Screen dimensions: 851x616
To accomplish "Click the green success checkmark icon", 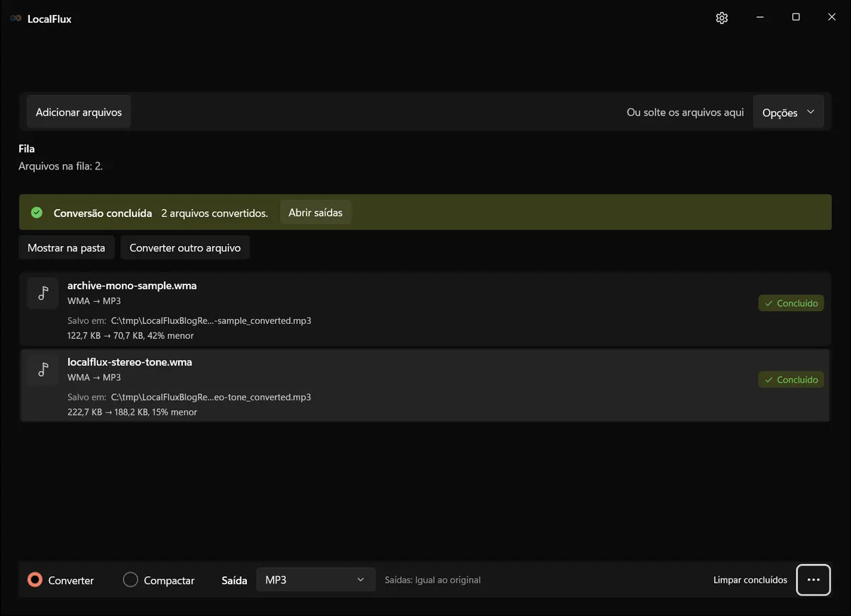I will 37,213.
